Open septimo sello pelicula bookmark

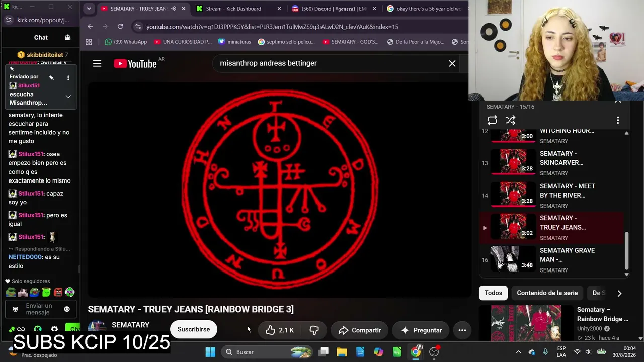pyautogui.click(x=286, y=42)
